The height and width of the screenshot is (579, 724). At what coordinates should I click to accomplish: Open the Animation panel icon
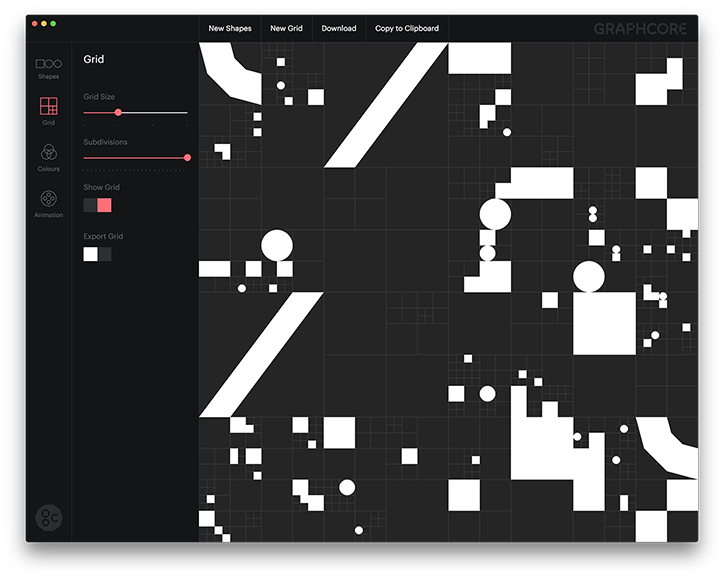(48, 199)
